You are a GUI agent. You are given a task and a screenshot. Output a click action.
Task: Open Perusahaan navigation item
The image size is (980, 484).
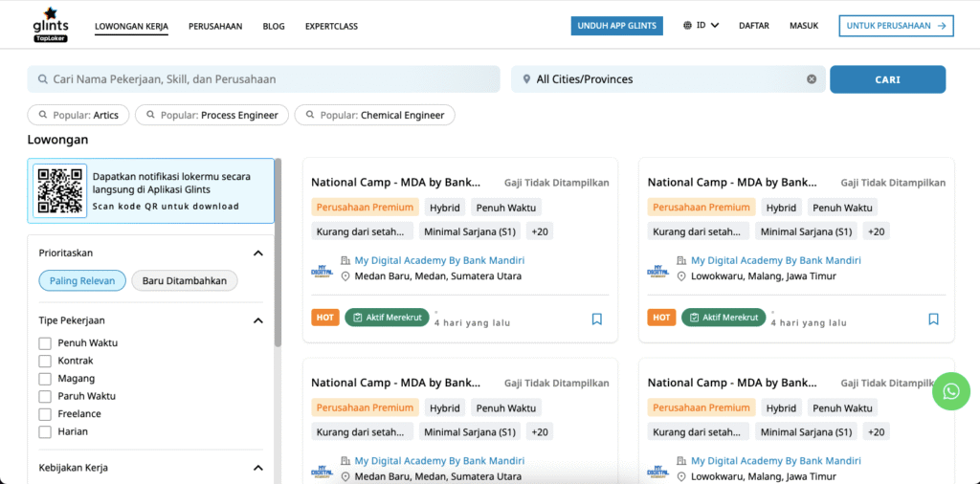[x=215, y=26]
